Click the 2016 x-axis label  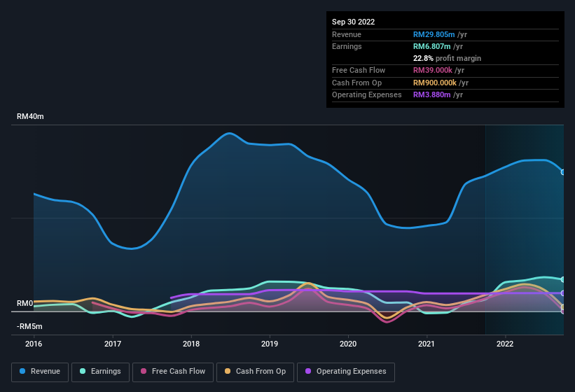34,344
